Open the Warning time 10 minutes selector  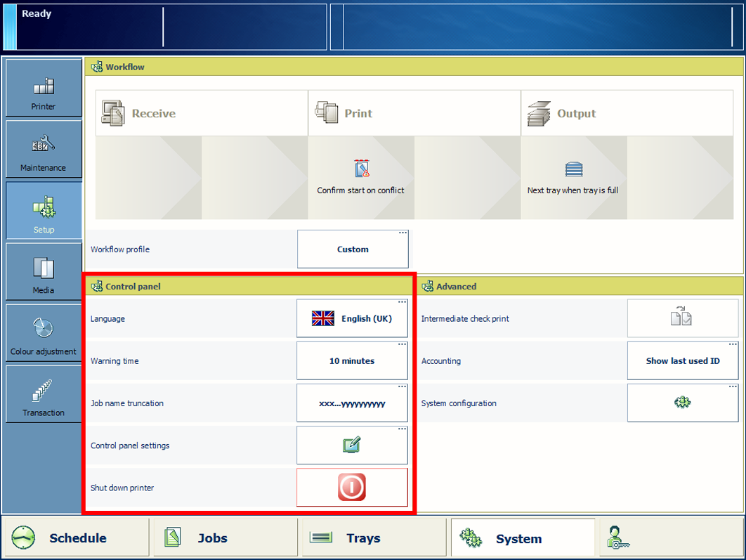[352, 361]
